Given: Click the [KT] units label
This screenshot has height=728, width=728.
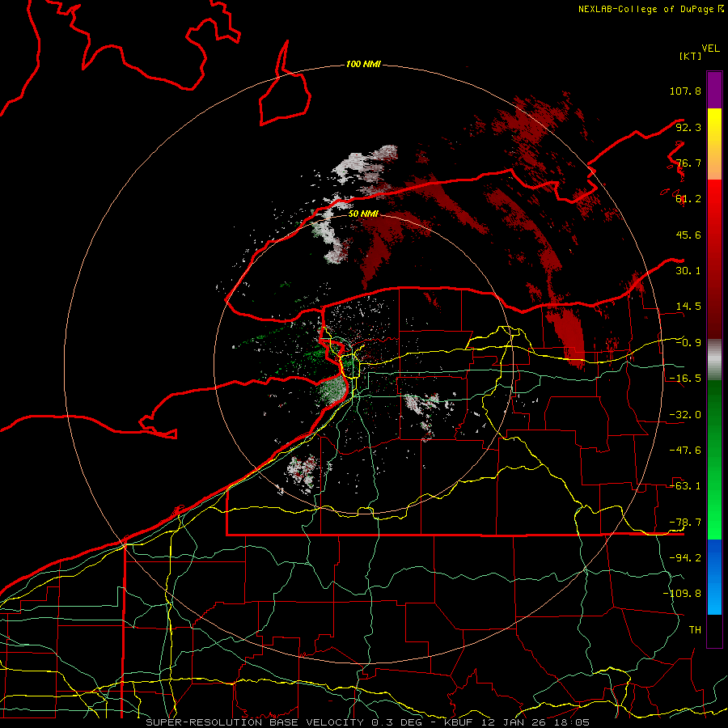Looking at the screenshot, I should [690, 56].
